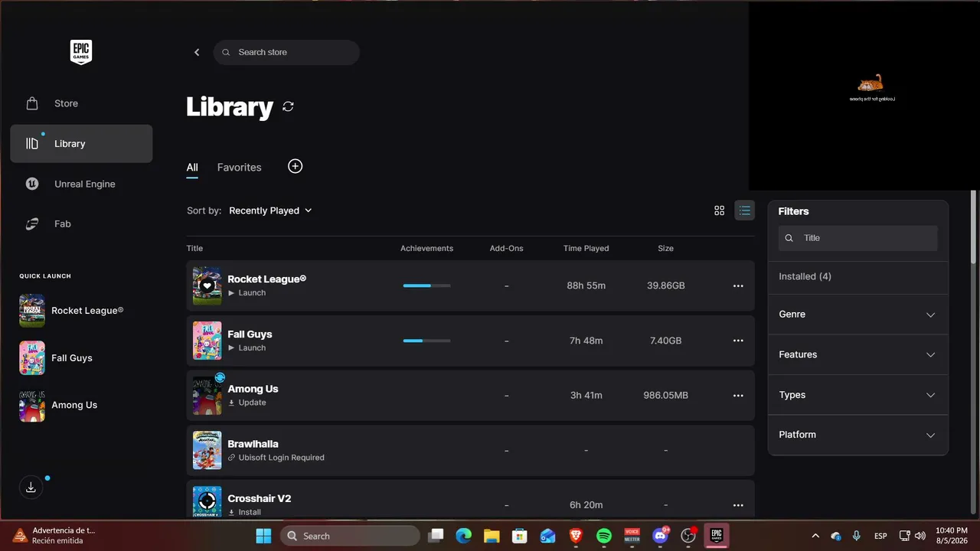Expand the Genre filter

click(x=857, y=315)
